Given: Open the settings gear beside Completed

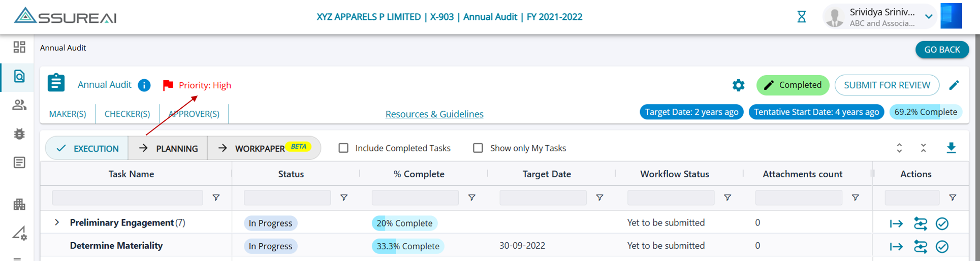Looking at the screenshot, I should pos(738,85).
